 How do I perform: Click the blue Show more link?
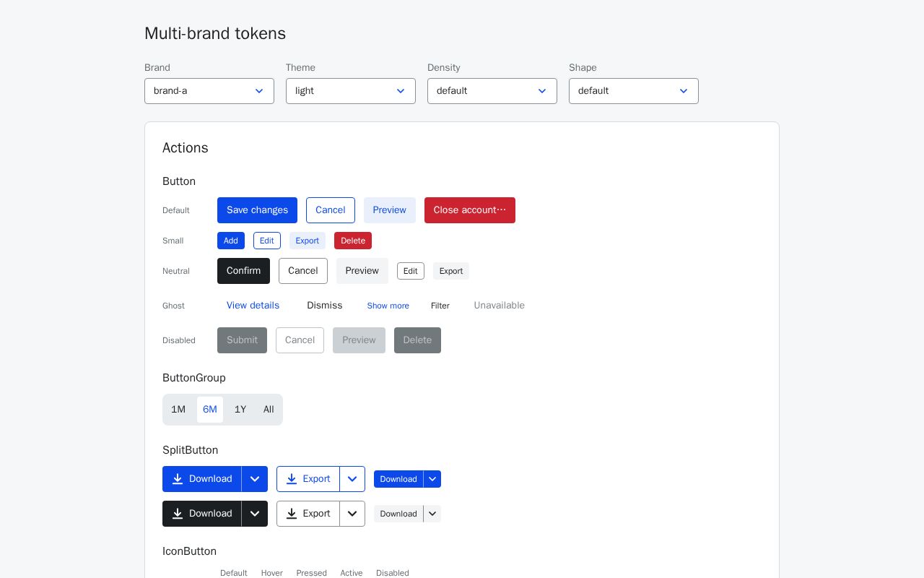pos(388,306)
